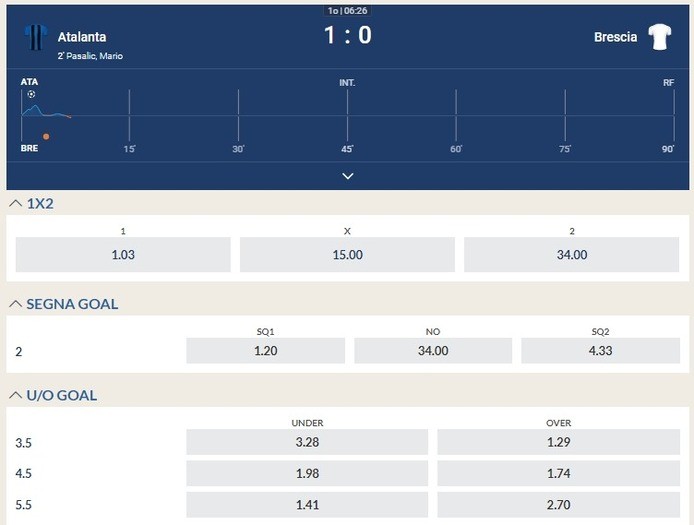Viewport: 694px width, 525px height.
Task: Select SQ2 next goal at 4.33
Action: [600, 351]
